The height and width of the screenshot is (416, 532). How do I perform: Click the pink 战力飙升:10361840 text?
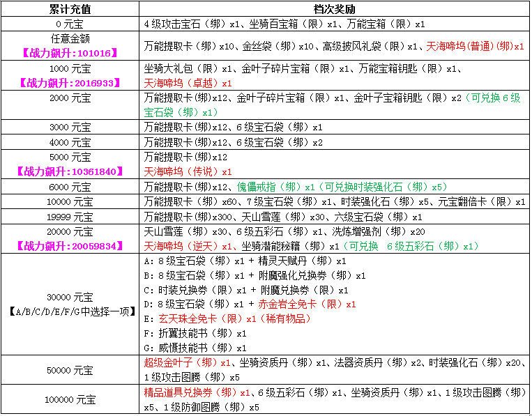(x=69, y=171)
